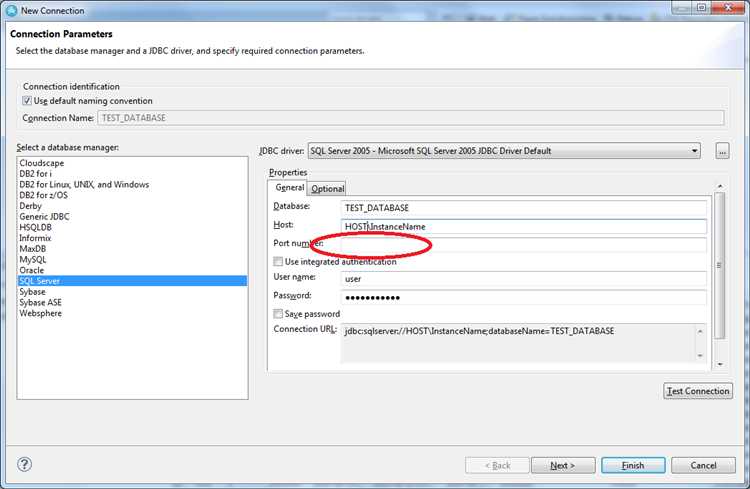This screenshot has height=489, width=750.
Task: Select SQL Server highlighted list entry
Action: (x=132, y=281)
